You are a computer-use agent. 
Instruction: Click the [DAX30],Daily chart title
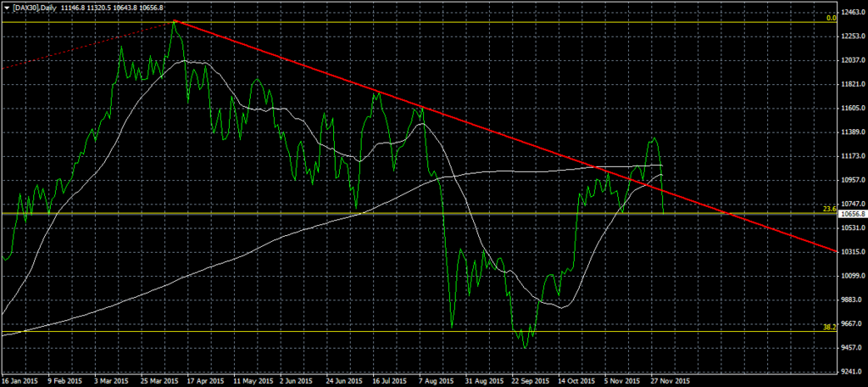click(x=35, y=5)
